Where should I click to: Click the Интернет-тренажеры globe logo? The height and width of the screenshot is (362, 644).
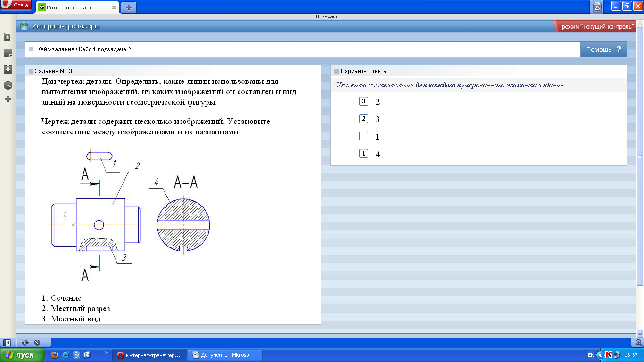coord(24,26)
